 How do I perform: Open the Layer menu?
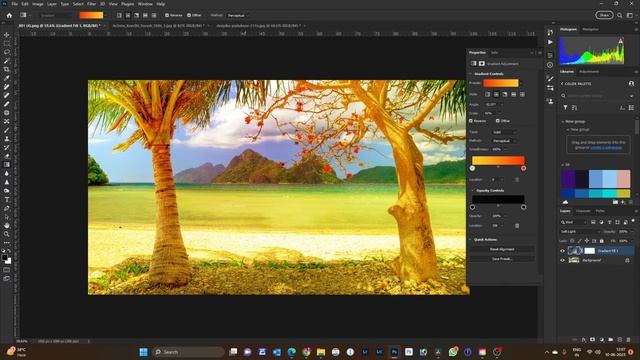click(52, 4)
